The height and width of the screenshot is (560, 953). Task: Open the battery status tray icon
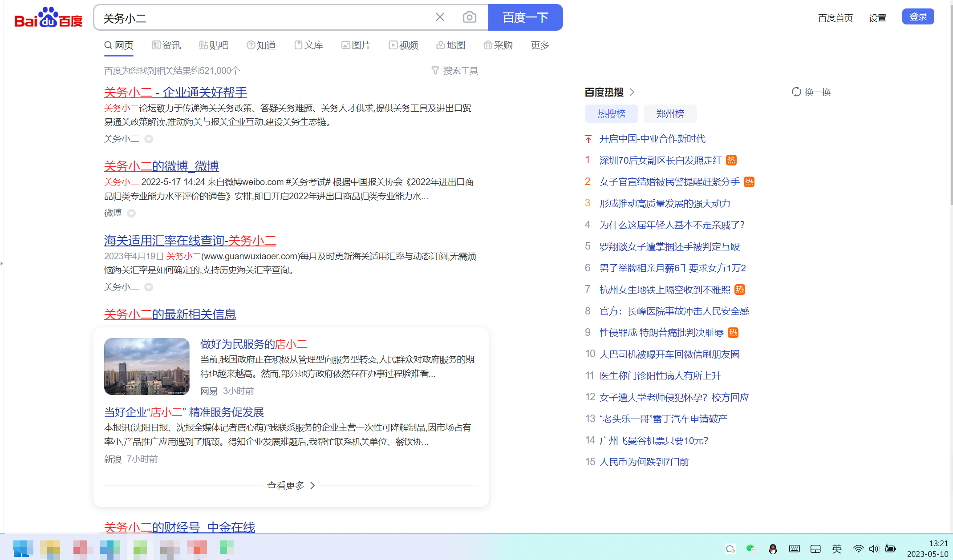coord(890,549)
